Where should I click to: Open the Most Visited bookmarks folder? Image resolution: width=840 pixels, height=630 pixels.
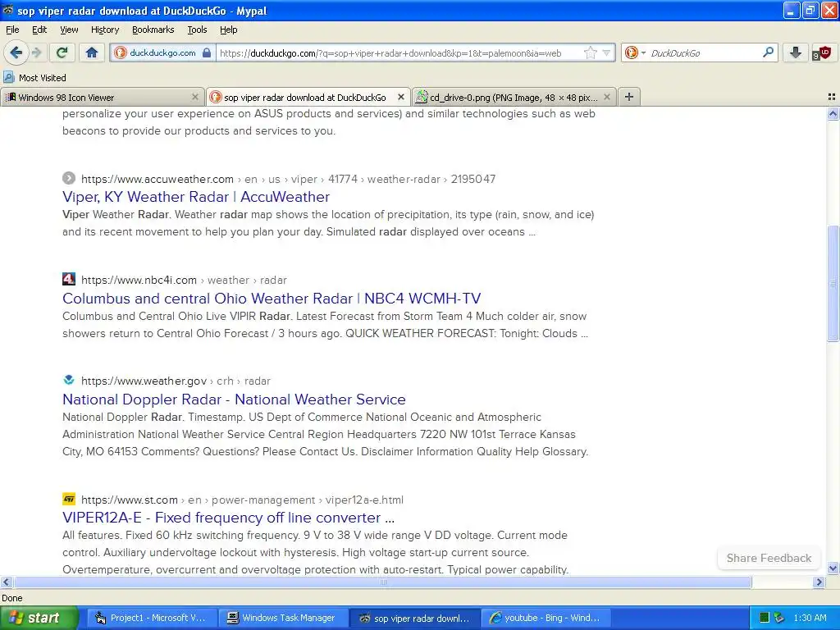click(x=34, y=78)
